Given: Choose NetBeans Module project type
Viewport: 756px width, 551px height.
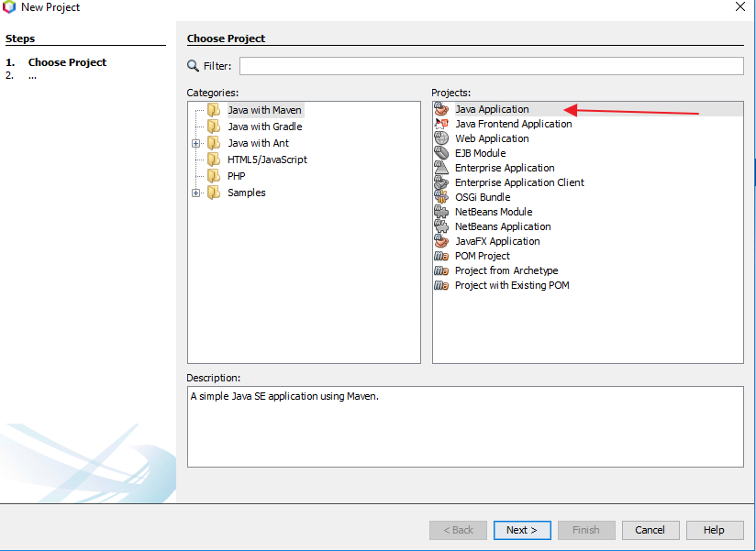Looking at the screenshot, I should point(494,212).
